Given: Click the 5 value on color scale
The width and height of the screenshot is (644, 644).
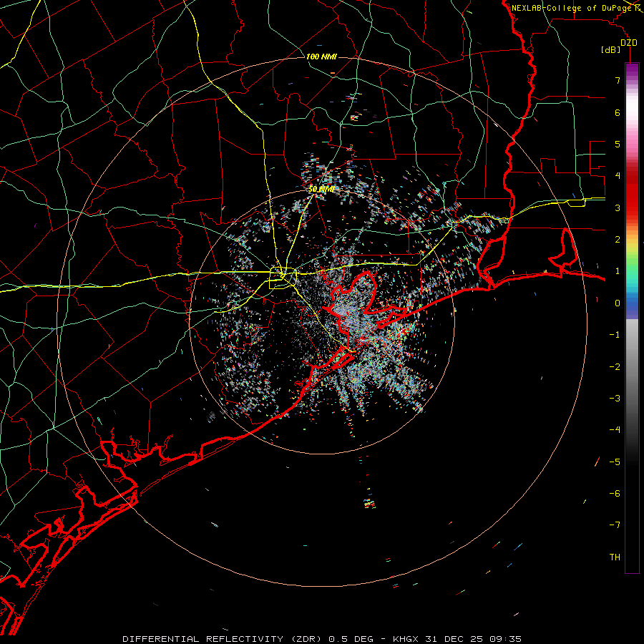Looking at the screenshot, I should [x=618, y=144].
